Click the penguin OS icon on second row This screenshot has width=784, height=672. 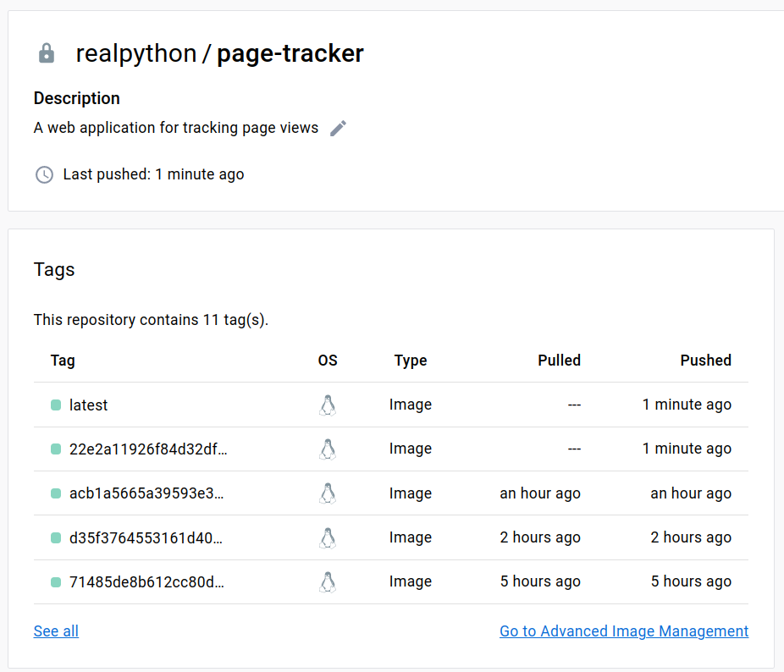pyautogui.click(x=328, y=449)
